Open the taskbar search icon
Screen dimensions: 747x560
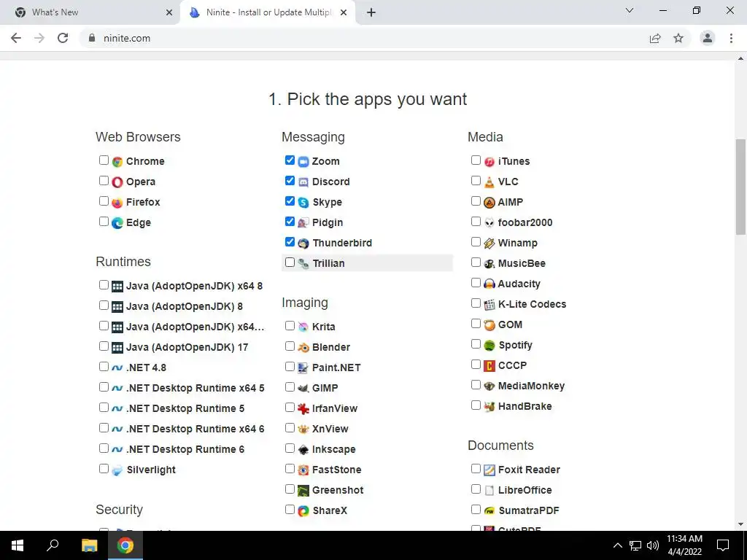pos(53,545)
